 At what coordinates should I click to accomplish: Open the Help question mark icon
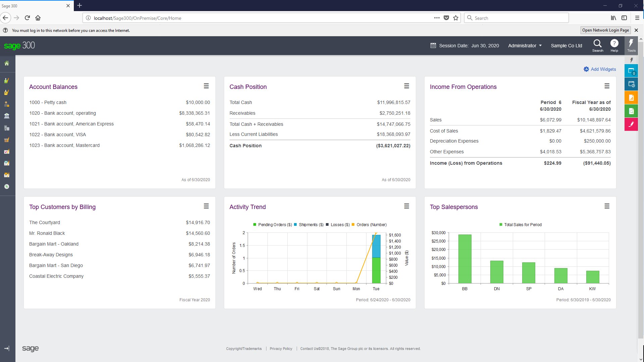click(614, 43)
